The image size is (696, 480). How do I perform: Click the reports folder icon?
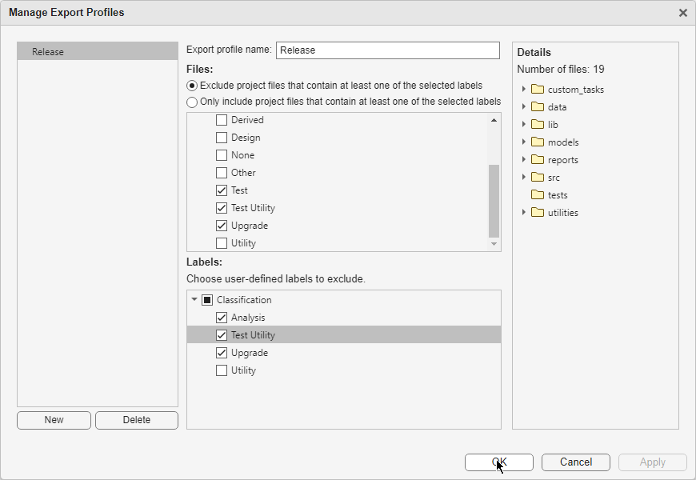pos(537,160)
